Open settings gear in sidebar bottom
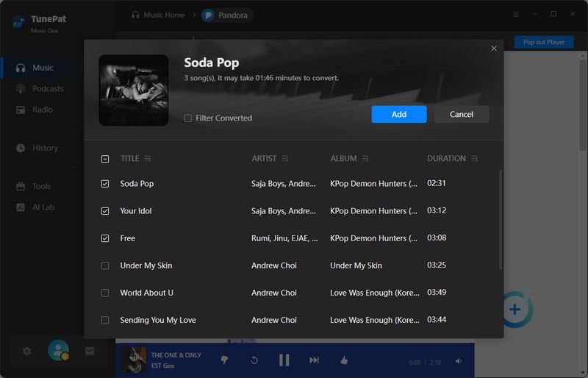The width and height of the screenshot is (588, 378). click(x=27, y=352)
